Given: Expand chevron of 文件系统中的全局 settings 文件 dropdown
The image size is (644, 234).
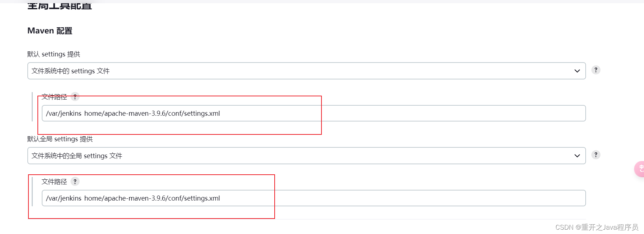Looking at the screenshot, I should tap(577, 156).
